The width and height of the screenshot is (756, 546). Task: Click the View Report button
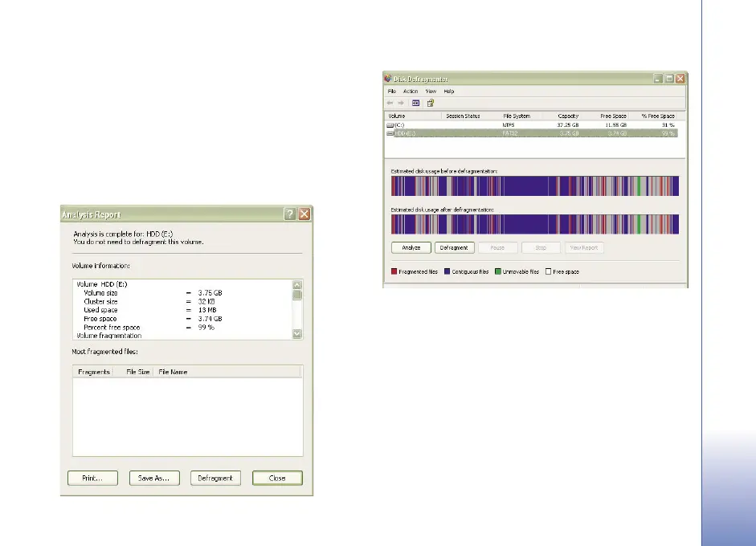click(584, 247)
